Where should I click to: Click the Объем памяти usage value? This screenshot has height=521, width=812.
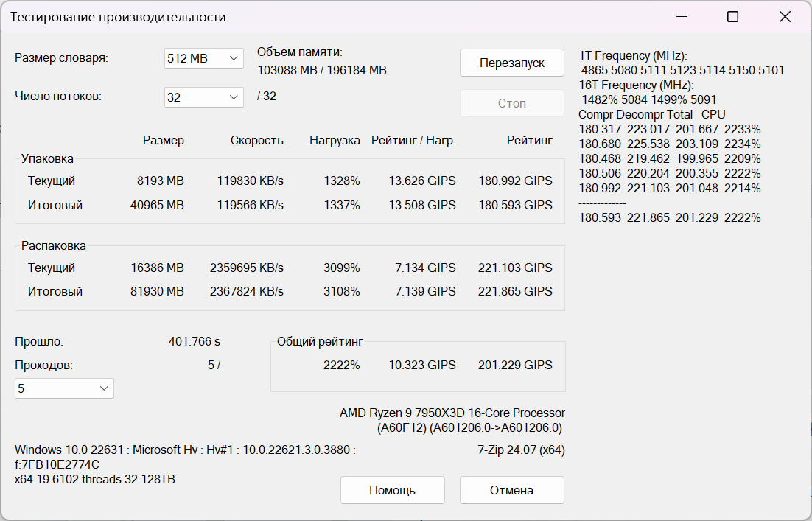click(x=322, y=71)
